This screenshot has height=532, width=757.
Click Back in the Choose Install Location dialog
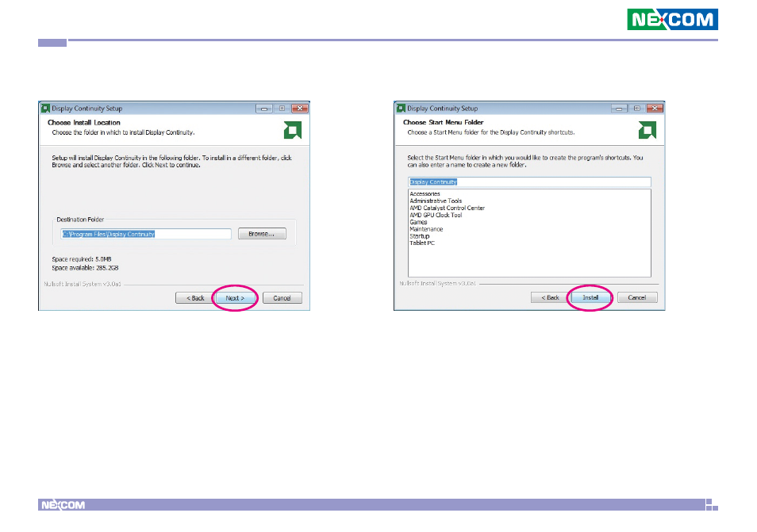(195, 298)
